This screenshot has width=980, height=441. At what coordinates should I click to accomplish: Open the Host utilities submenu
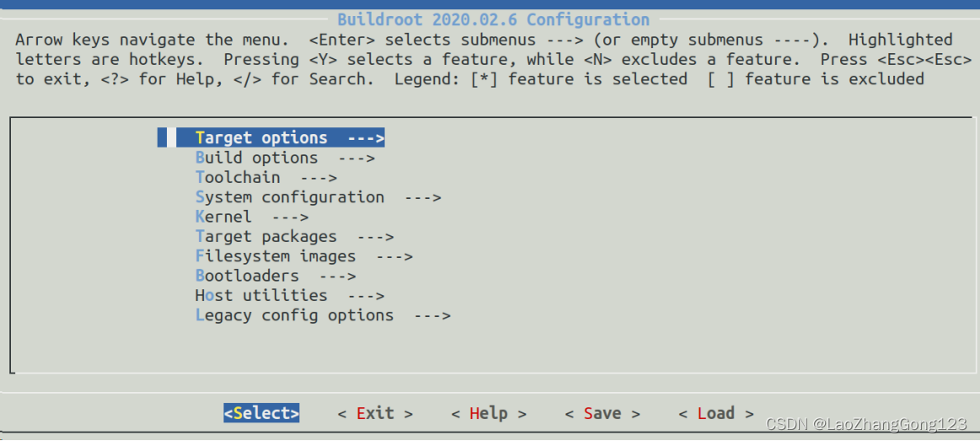click(290, 295)
